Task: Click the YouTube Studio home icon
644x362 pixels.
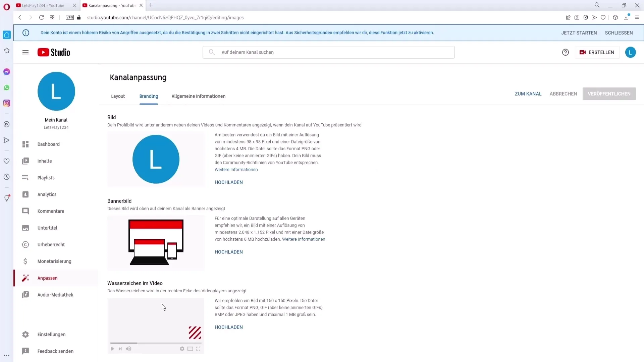Action: [53, 52]
